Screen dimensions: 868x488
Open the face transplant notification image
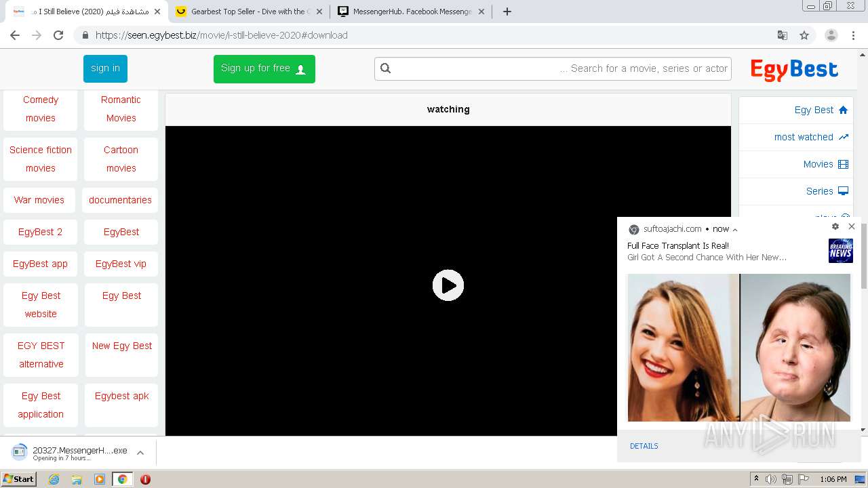739,348
